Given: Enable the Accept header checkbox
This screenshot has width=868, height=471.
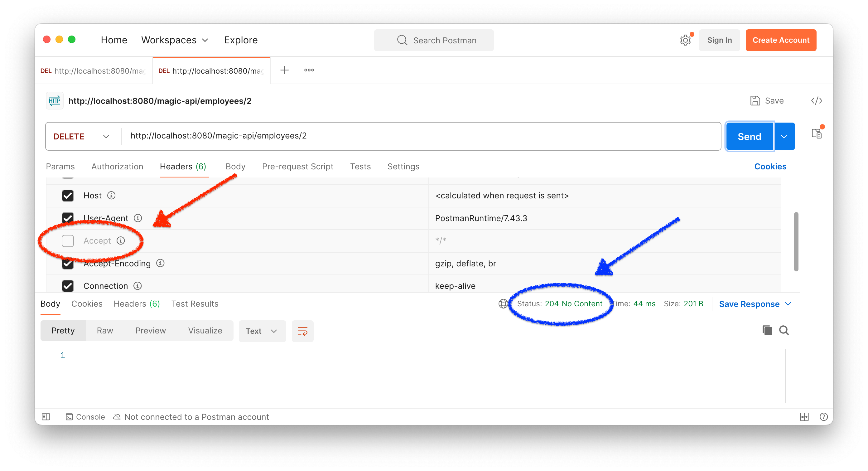Looking at the screenshot, I should (68, 241).
